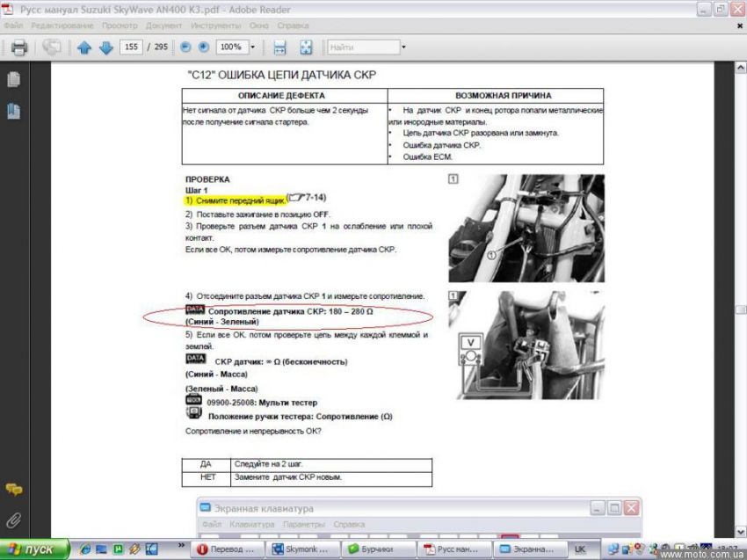
Task: Switch to Экранна... taskbar window
Action: [530, 549]
